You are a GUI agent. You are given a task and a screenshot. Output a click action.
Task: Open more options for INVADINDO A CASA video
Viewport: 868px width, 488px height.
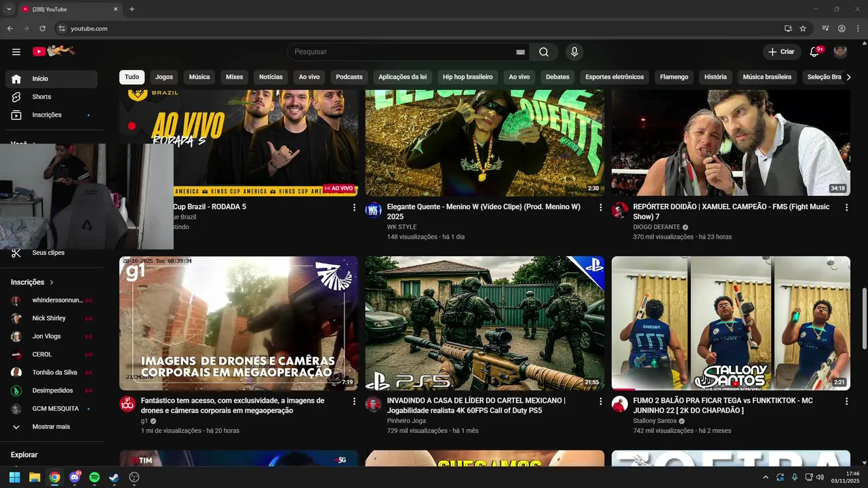point(600,401)
